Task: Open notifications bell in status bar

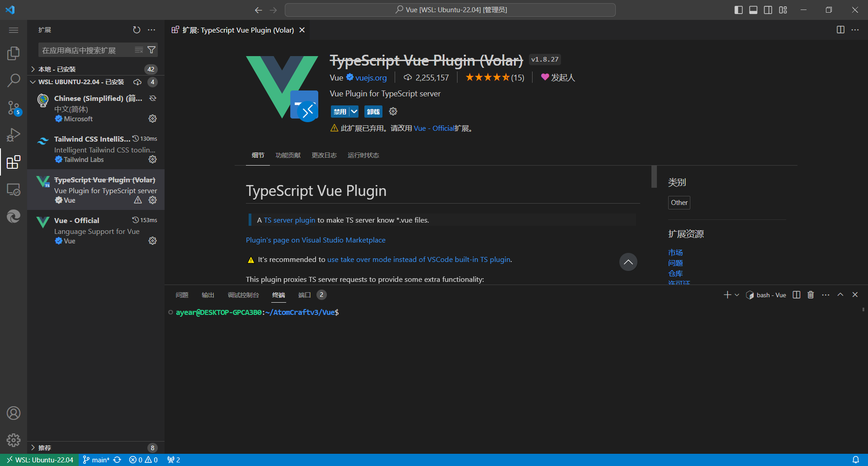Action: pyautogui.click(x=856, y=460)
